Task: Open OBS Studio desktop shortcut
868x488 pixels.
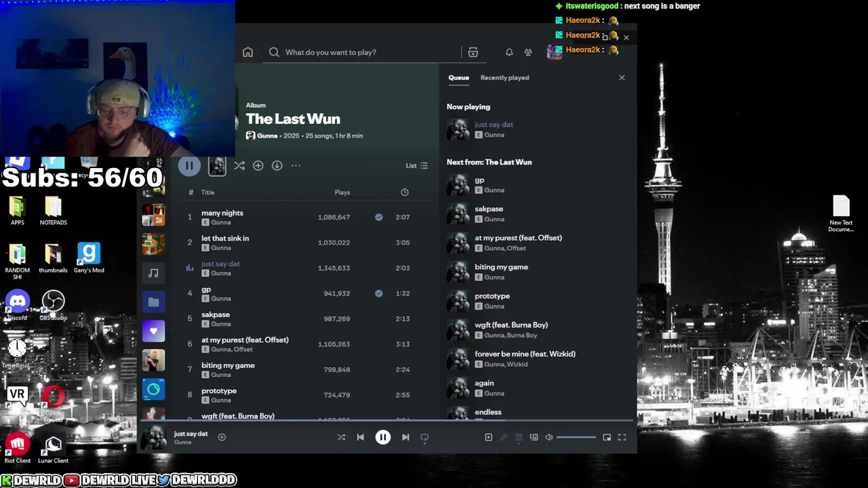Action: tap(53, 305)
